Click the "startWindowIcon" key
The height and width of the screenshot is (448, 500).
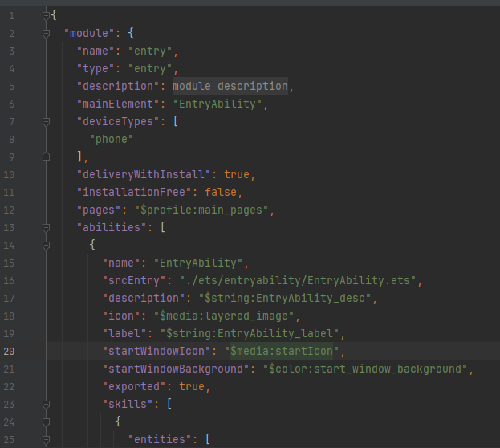click(157, 351)
